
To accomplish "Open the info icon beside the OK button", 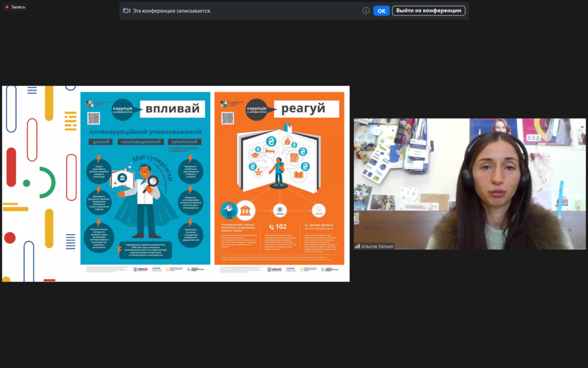I will click(366, 10).
